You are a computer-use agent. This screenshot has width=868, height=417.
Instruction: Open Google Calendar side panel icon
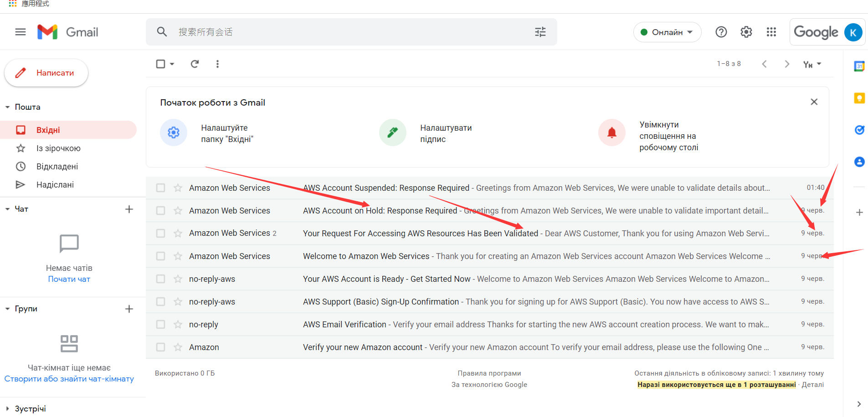(859, 66)
